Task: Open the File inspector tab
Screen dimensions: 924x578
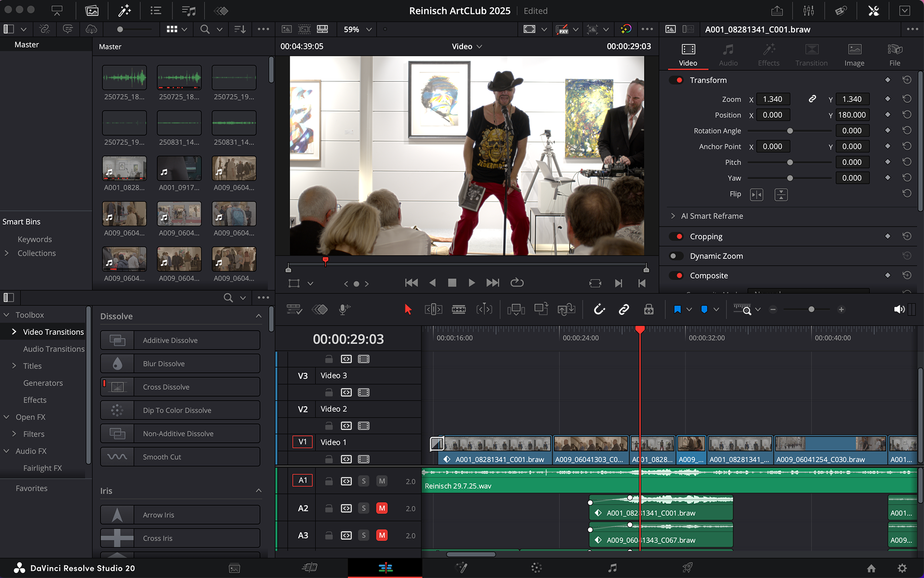Action: click(x=895, y=55)
